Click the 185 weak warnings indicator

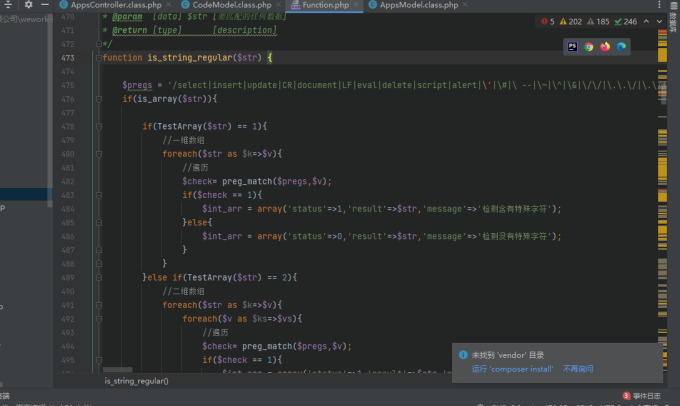click(598, 22)
